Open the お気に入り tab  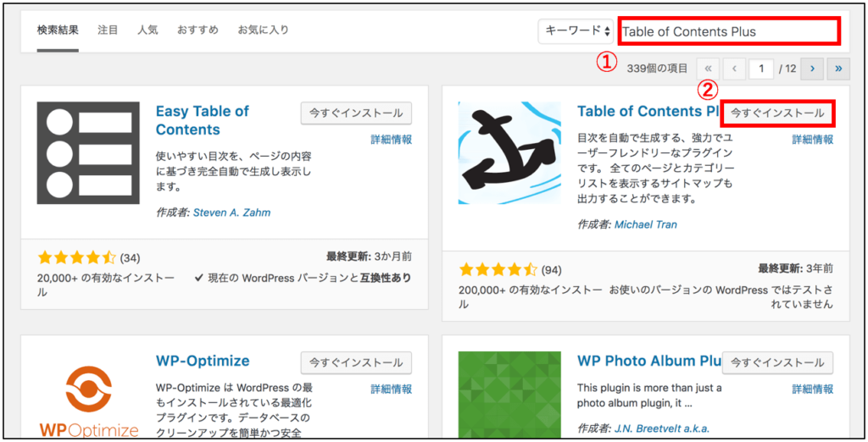pyautogui.click(x=263, y=30)
